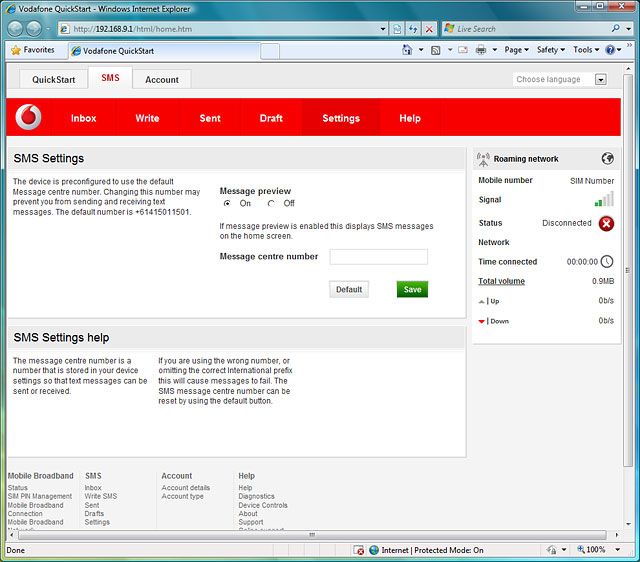Open the browser Home icon in the command bar

(408, 49)
